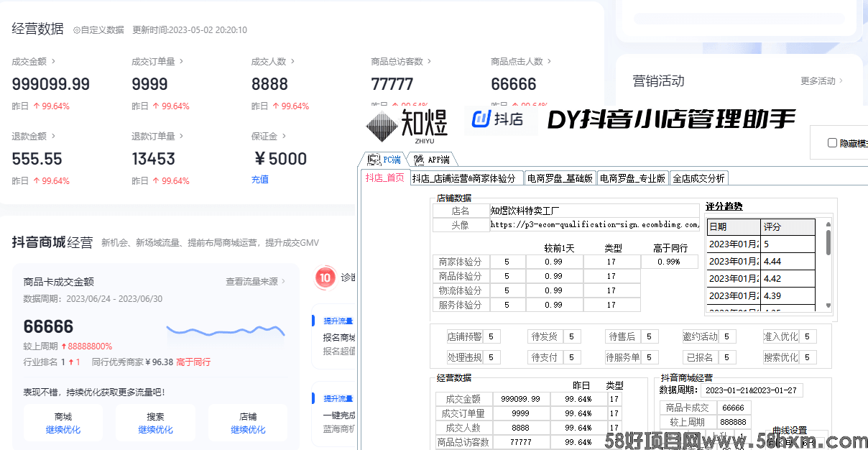Expand the 商品总访客数 metric chevron
Screen dimensions: 868x450
(430, 62)
